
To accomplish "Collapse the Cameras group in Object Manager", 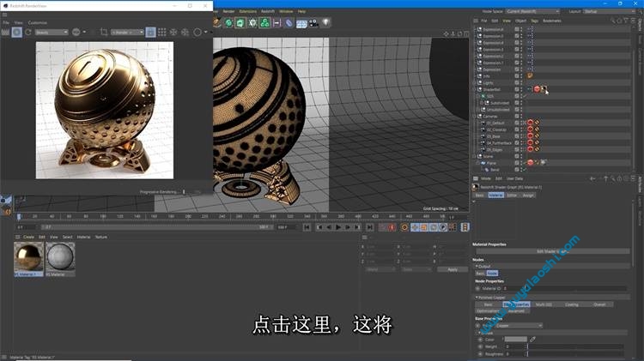I will [475, 117].
